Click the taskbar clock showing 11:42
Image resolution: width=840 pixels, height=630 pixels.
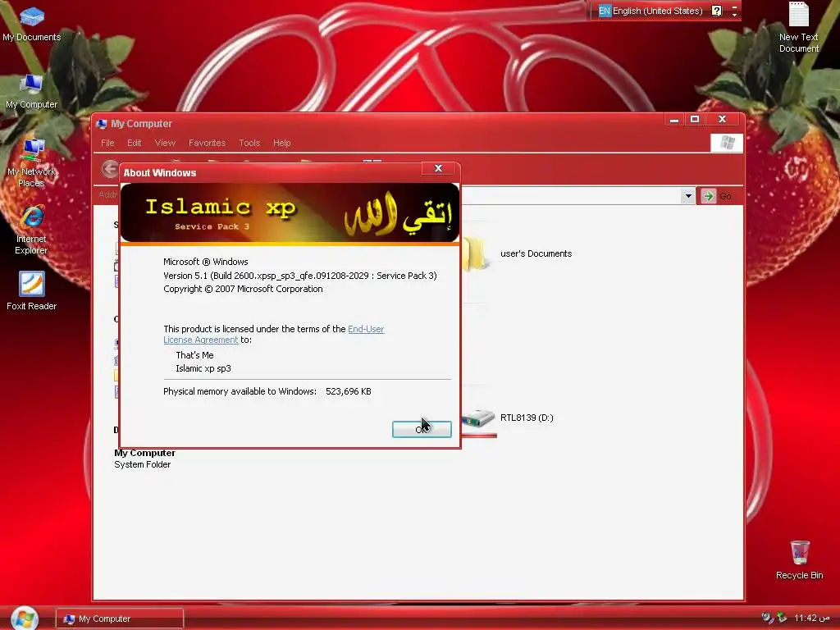(x=811, y=619)
